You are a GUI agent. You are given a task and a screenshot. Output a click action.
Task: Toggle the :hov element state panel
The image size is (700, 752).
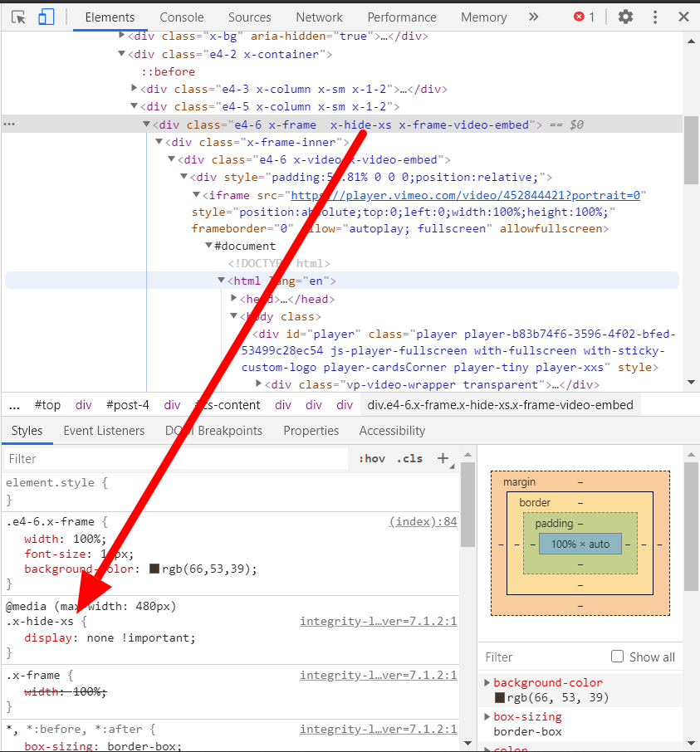coord(372,458)
